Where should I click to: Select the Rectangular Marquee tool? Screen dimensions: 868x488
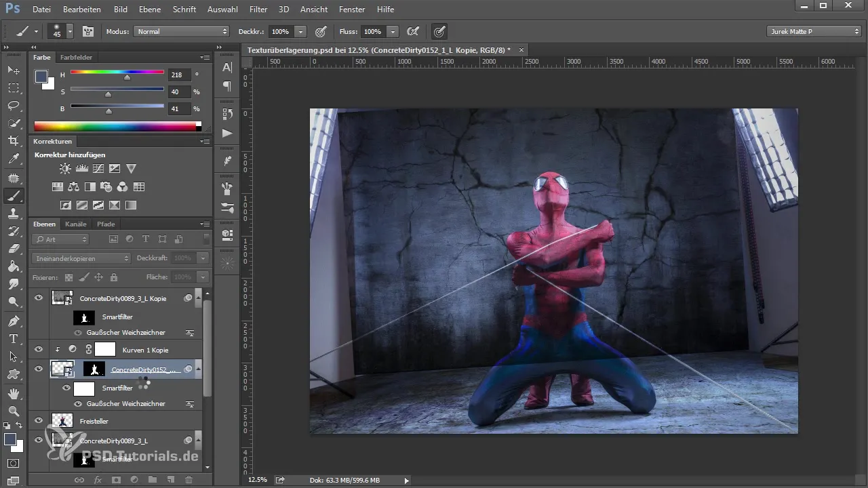click(x=14, y=88)
